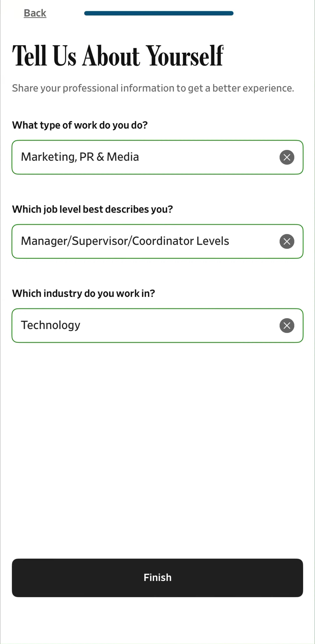Click the word "Finish" on the black button
The image size is (315, 644).
point(157,577)
